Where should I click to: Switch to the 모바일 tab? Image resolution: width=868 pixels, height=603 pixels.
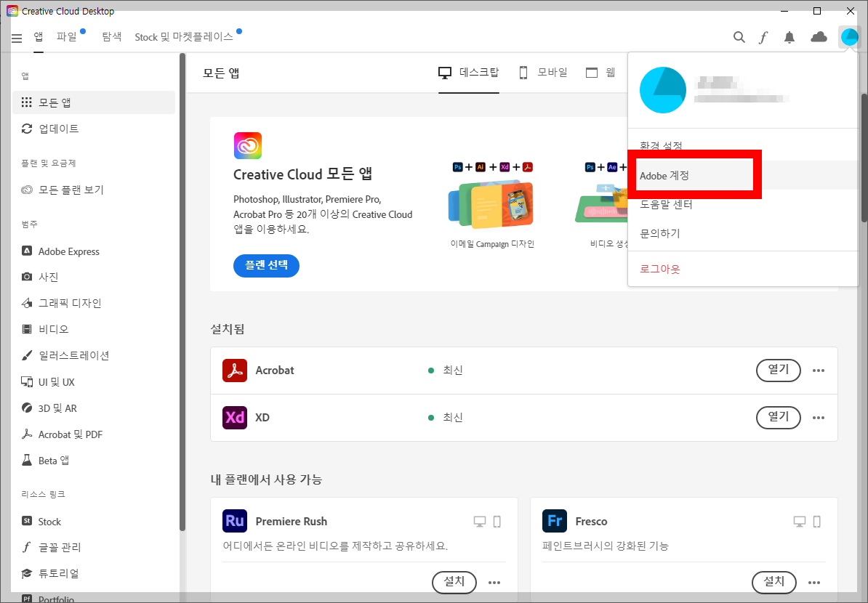[x=543, y=72]
